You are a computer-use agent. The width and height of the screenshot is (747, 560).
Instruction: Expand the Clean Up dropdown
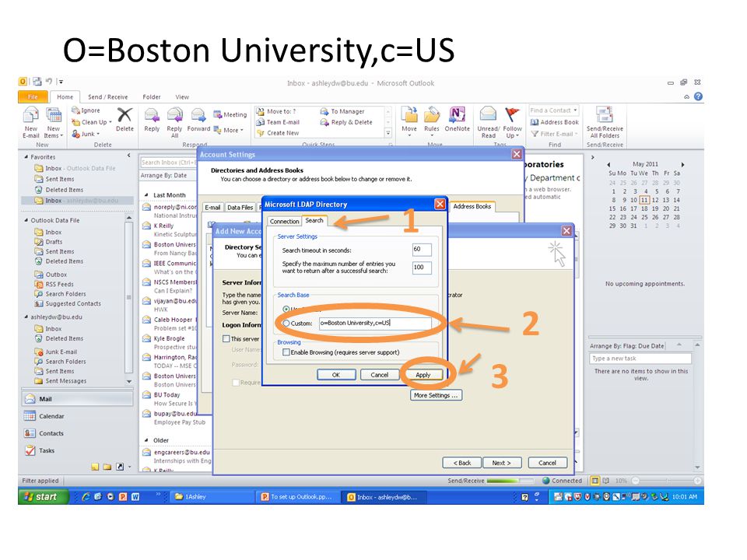click(x=110, y=122)
